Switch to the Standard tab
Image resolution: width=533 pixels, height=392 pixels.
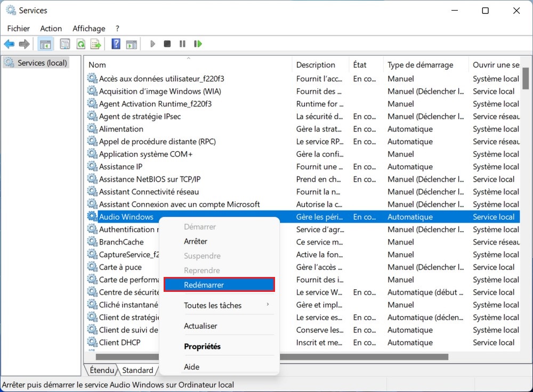click(x=138, y=370)
